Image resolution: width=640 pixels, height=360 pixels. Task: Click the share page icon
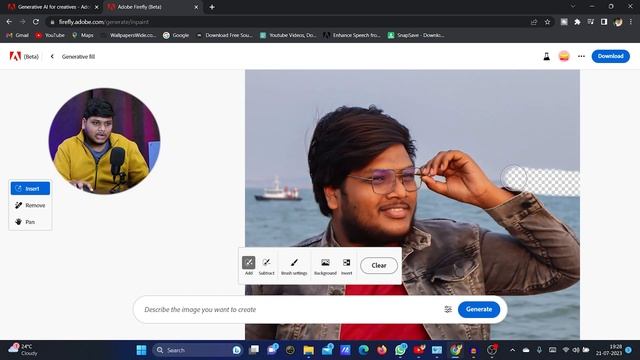[x=534, y=22]
